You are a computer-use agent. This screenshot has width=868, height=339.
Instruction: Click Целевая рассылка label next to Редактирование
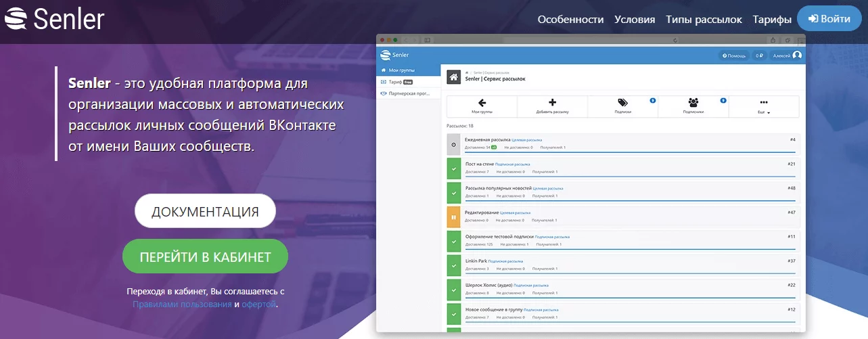click(515, 212)
